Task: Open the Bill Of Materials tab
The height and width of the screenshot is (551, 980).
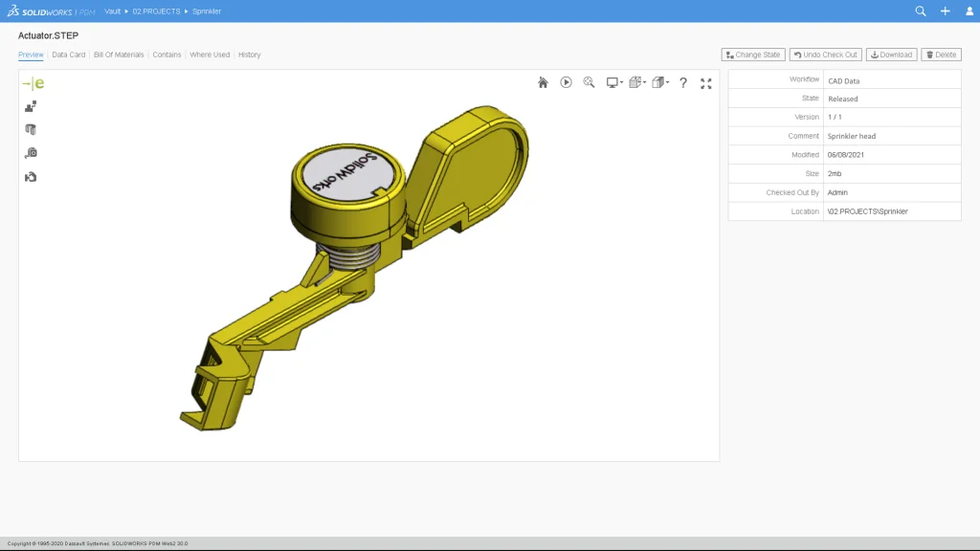Action: (x=119, y=55)
